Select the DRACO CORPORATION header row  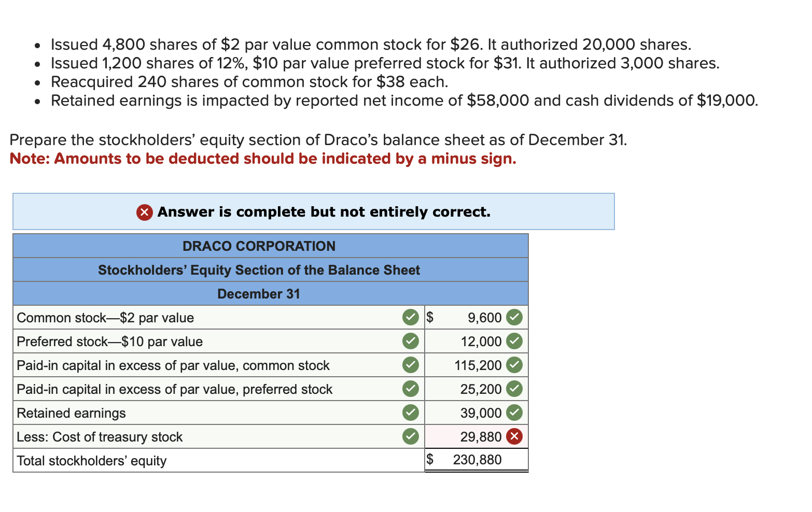pos(258,246)
